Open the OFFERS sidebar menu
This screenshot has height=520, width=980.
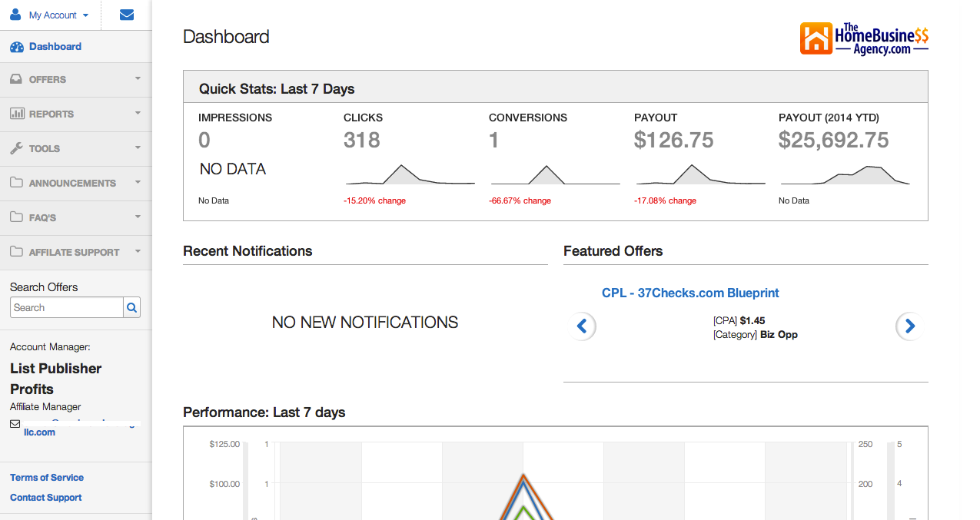point(76,80)
